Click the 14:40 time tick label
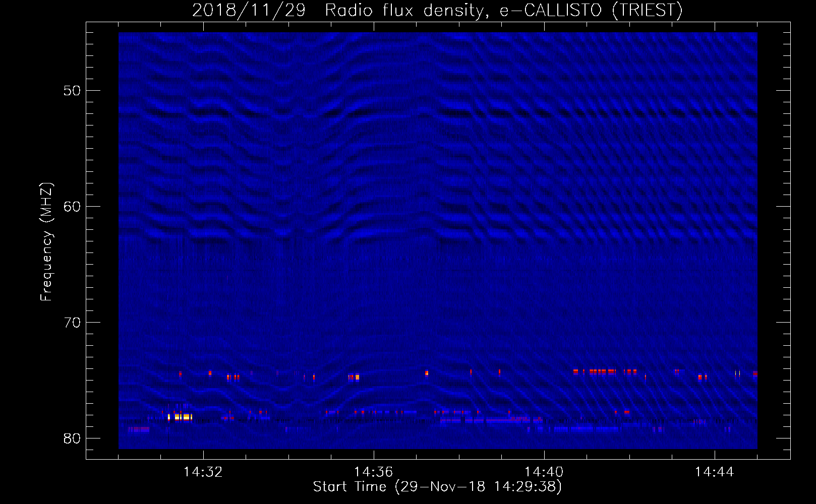Viewport: 816px width, 504px height. (x=544, y=472)
